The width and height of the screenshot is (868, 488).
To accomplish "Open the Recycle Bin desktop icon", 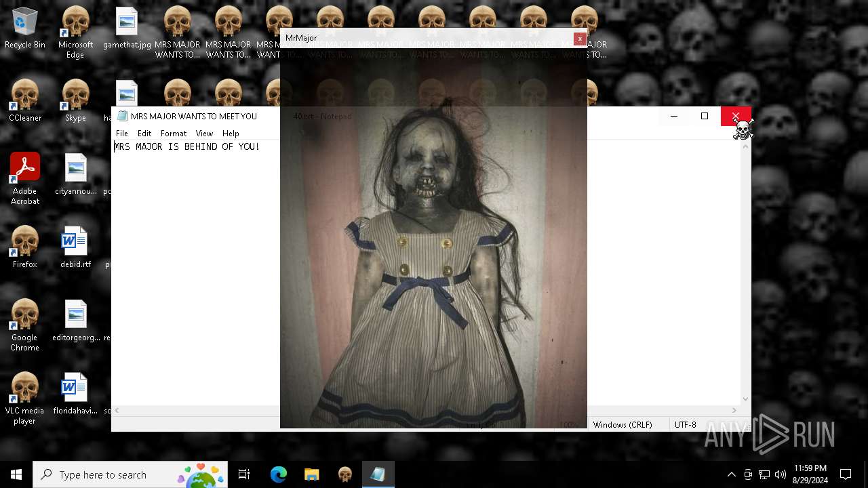I will point(24,28).
